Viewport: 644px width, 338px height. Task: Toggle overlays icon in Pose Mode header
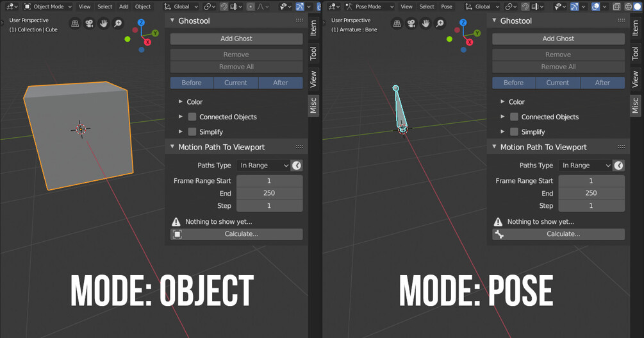point(595,6)
